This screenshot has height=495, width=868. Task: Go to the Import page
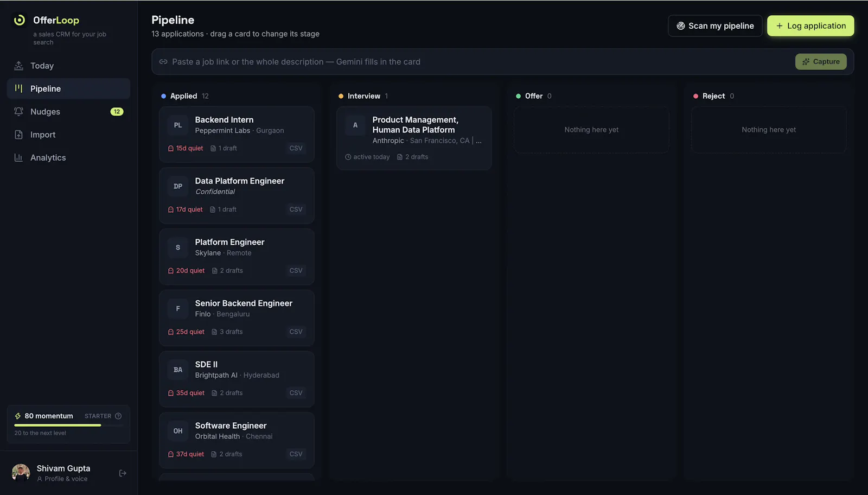click(68, 135)
